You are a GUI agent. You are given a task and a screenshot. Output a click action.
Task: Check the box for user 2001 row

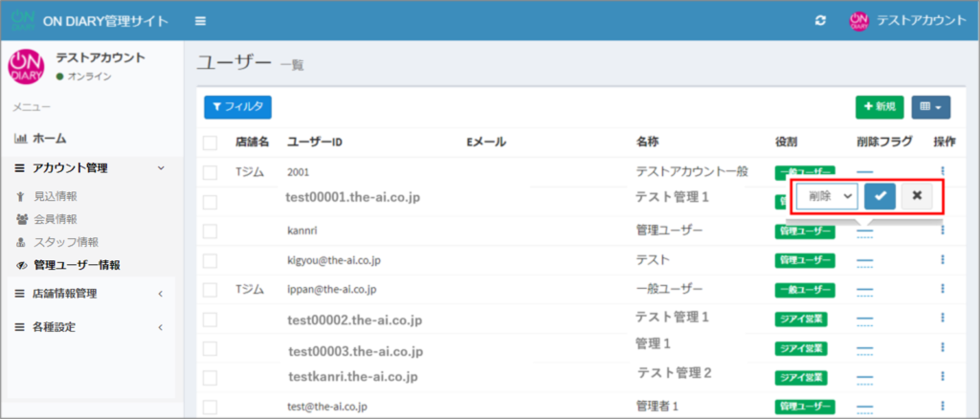[x=211, y=172]
